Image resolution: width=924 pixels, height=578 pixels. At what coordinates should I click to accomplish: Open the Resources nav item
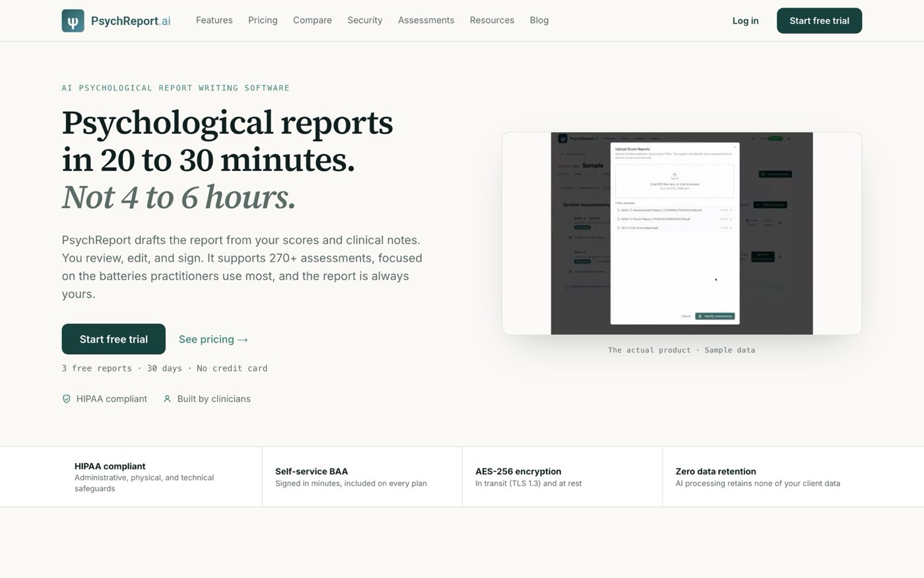click(492, 20)
